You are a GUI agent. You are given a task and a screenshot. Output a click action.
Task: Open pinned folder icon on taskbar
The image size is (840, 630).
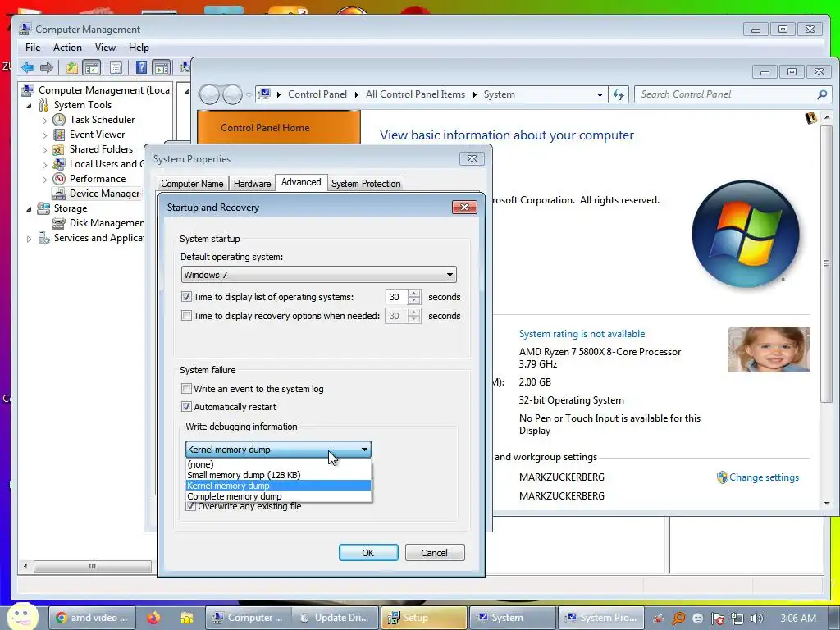point(187,618)
